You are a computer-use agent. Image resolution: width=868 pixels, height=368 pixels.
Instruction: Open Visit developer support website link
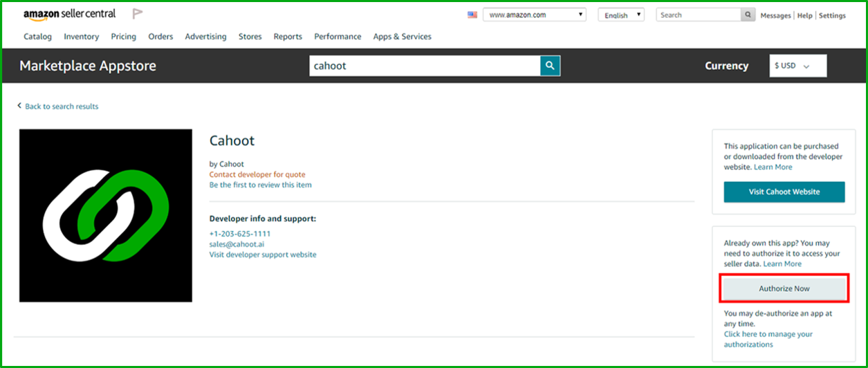[x=263, y=255]
